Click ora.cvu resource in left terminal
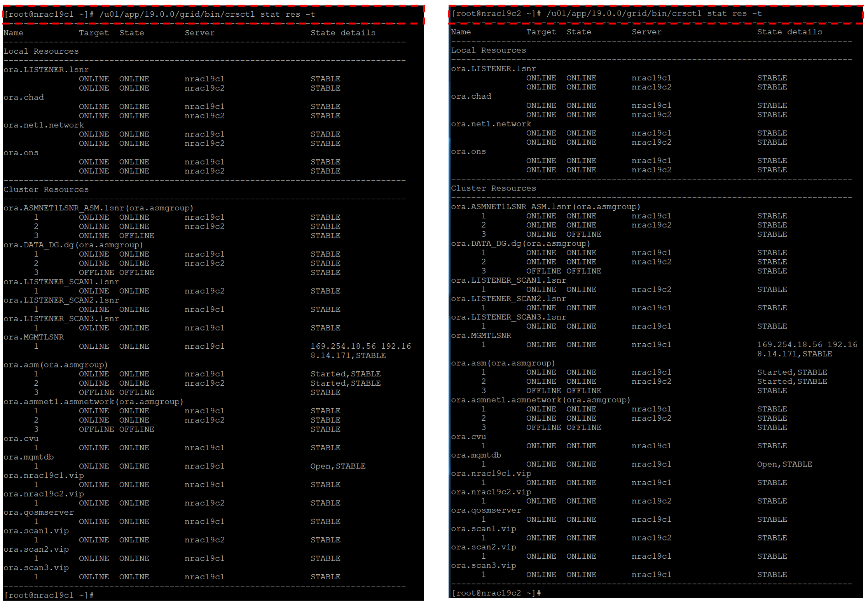868x603 pixels. pos(21,439)
